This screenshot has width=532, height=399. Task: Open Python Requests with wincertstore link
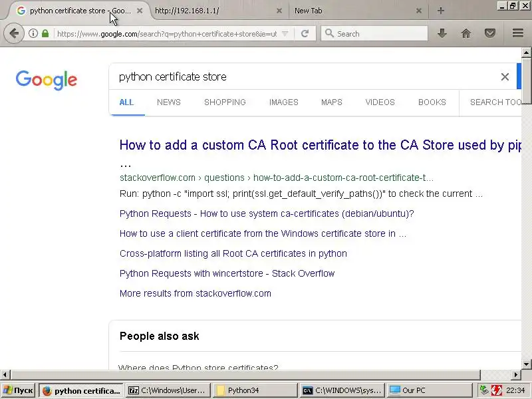tap(227, 274)
